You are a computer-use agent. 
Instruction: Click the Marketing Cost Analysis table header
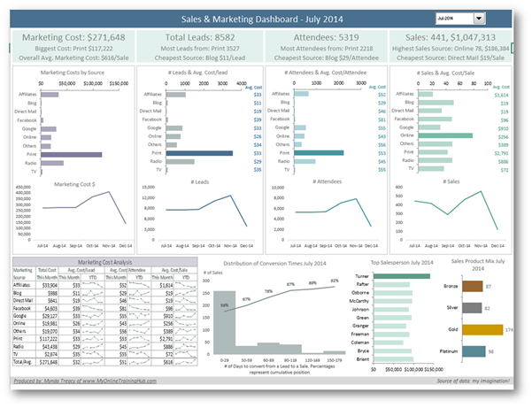click(x=104, y=262)
